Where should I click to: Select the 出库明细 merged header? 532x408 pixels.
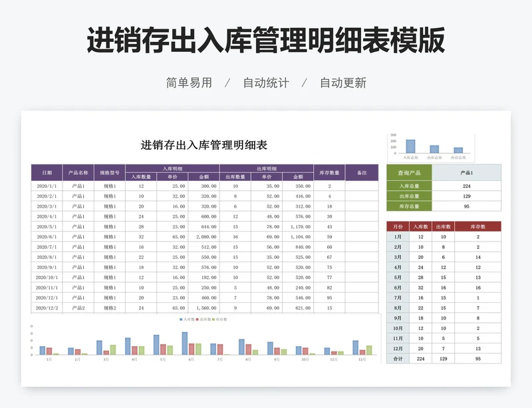pyautogui.click(x=267, y=168)
